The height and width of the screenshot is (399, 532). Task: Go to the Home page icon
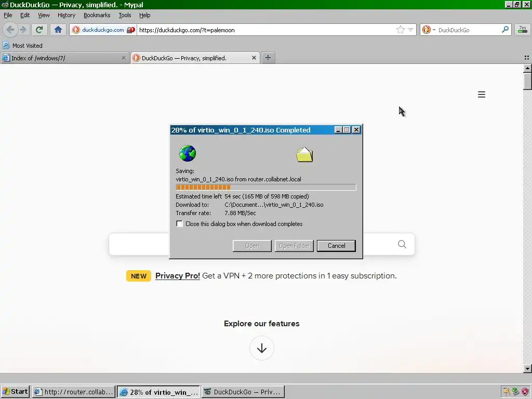[58, 30]
